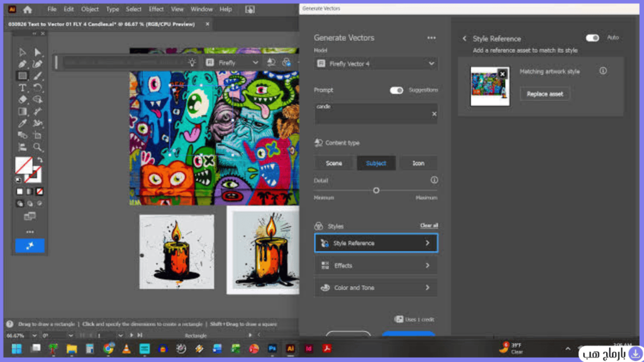The image size is (644, 362).
Task: Open the Firefly Vector 4 model dropdown
Action: tap(376, 63)
